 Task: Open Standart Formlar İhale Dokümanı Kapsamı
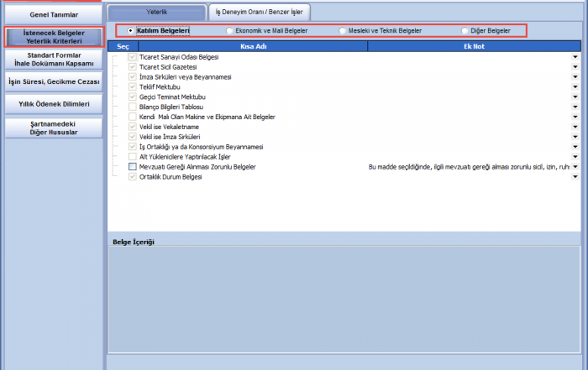click(x=53, y=60)
